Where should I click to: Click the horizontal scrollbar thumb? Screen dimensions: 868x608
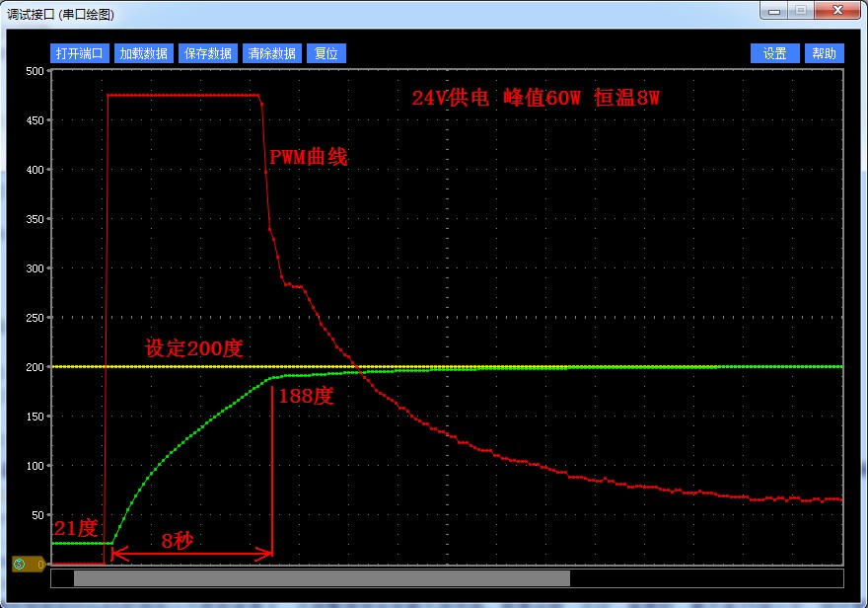pos(322,578)
